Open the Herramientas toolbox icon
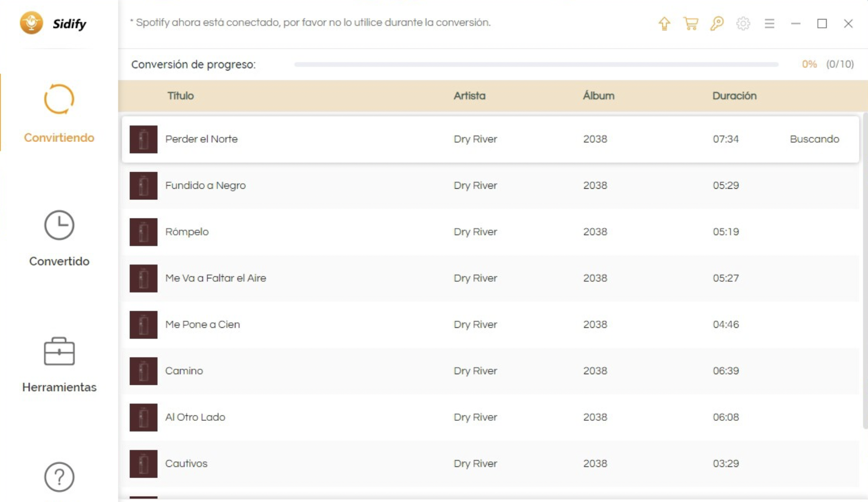Screen dimensions: 868x502 pos(58,352)
